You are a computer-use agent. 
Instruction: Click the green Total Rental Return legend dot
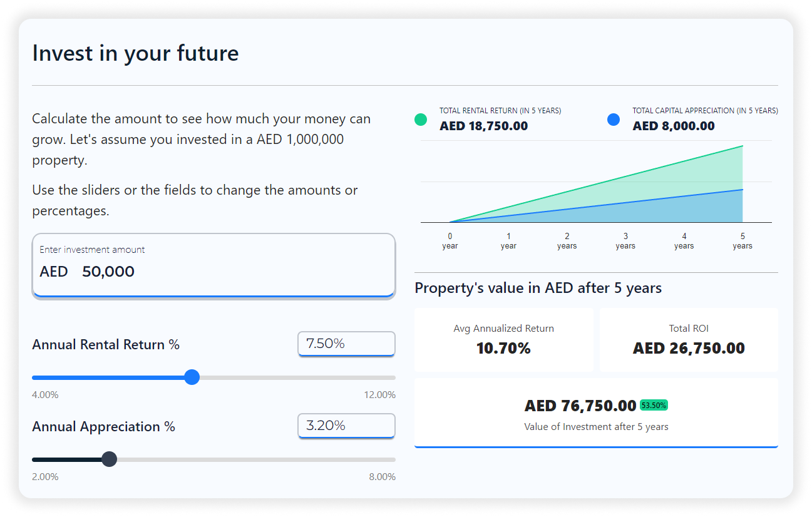(421, 119)
